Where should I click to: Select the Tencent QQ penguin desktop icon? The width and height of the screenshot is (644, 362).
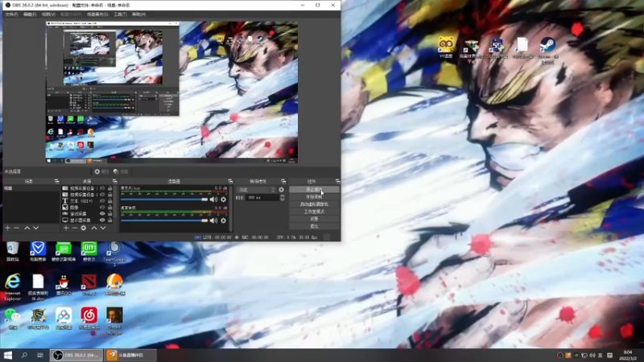click(64, 285)
